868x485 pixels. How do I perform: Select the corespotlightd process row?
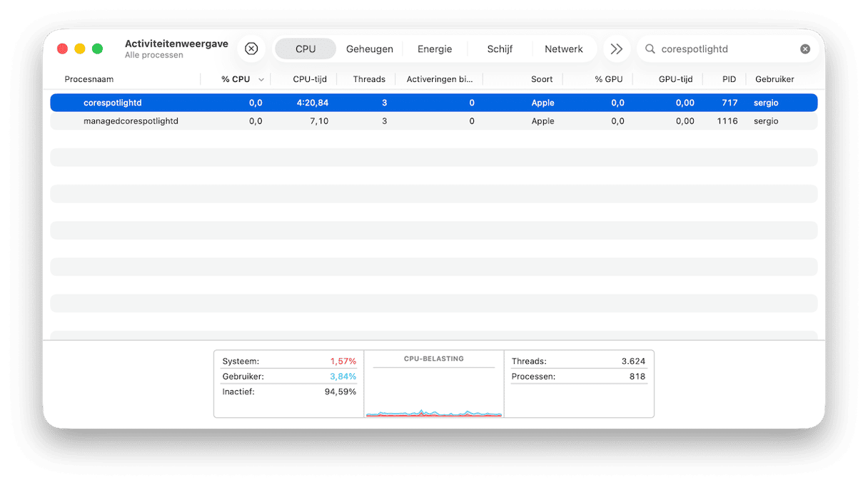coord(434,103)
